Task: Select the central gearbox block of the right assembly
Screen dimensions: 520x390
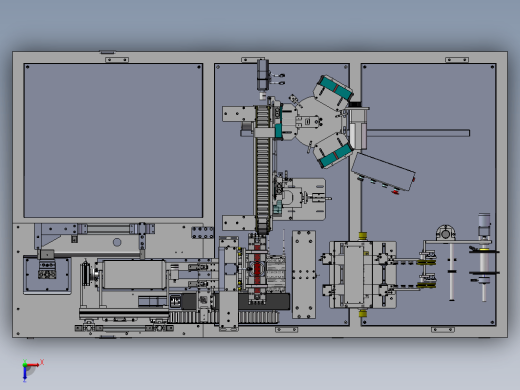Action: (x=354, y=274)
